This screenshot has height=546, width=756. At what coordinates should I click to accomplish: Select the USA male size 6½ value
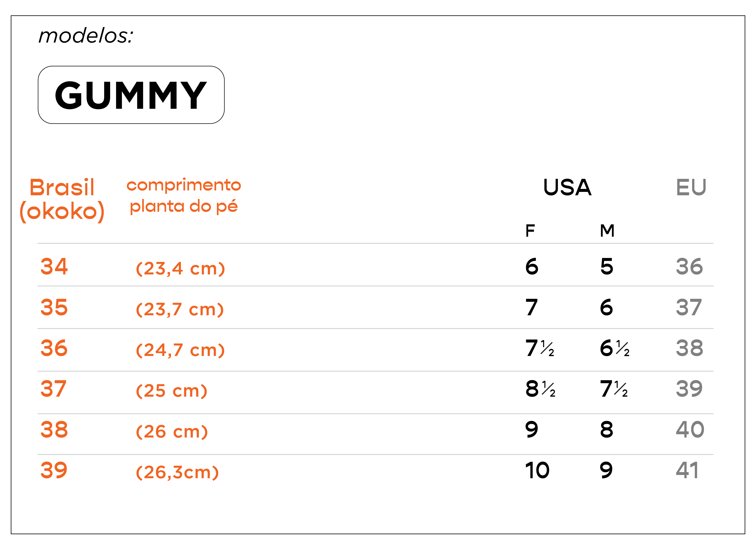(x=615, y=348)
